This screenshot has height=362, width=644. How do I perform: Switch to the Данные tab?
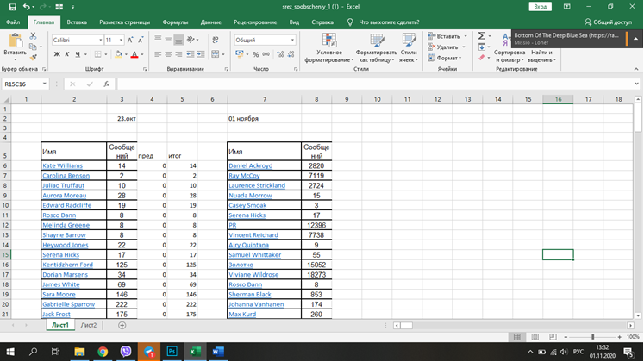pyautogui.click(x=210, y=22)
